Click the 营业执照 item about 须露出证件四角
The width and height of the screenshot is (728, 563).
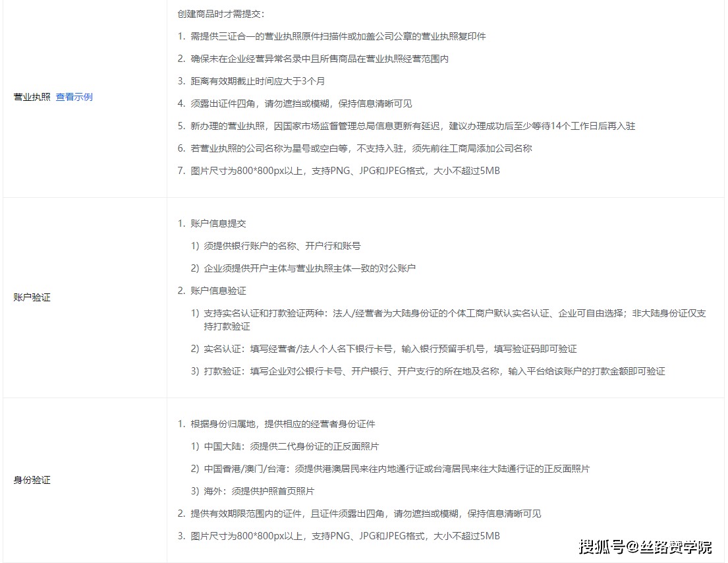click(294, 104)
